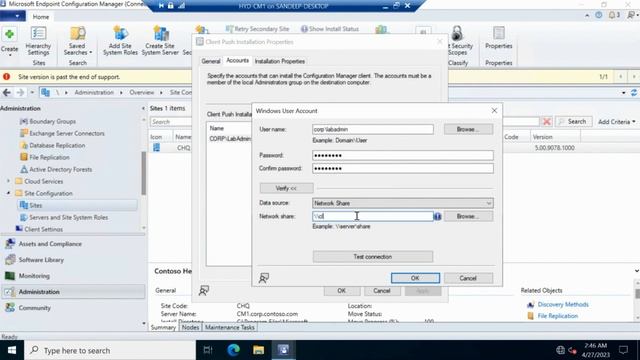Image resolution: width=640 pixels, height=360 pixels.
Task: Click Administration in the breadcrumb path
Action: coord(94,93)
